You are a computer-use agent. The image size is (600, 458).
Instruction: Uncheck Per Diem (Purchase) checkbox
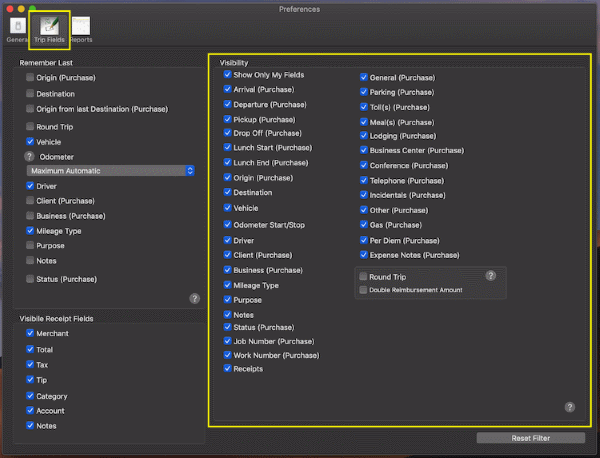tap(363, 240)
